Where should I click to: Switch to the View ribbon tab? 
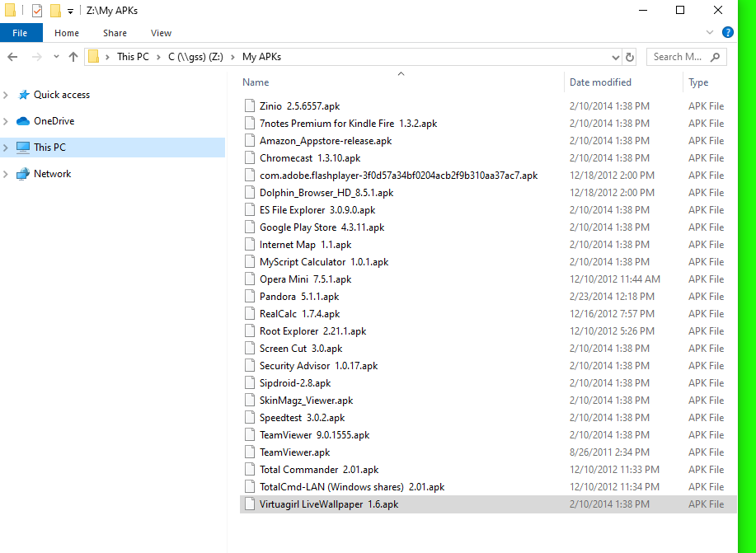(x=161, y=33)
